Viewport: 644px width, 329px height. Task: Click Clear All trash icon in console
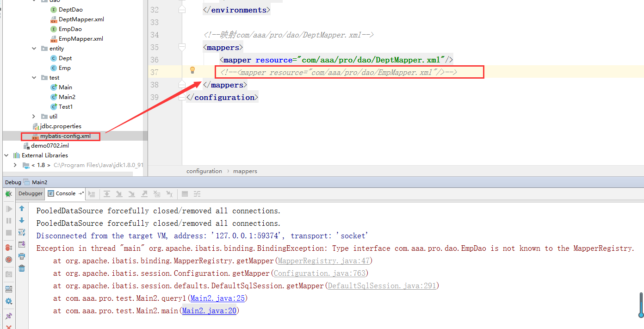click(x=22, y=268)
